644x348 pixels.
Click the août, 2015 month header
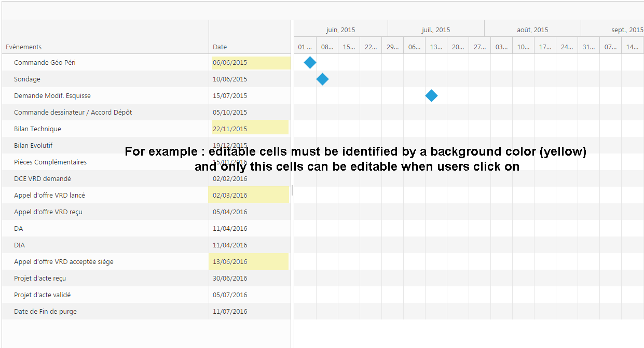click(532, 30)
